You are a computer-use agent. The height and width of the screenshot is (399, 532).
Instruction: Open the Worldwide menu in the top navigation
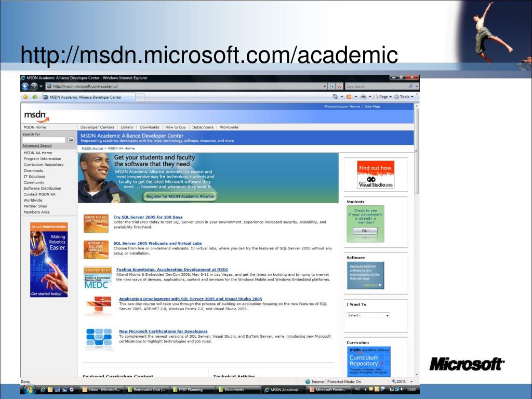click(x=229, y=127)
